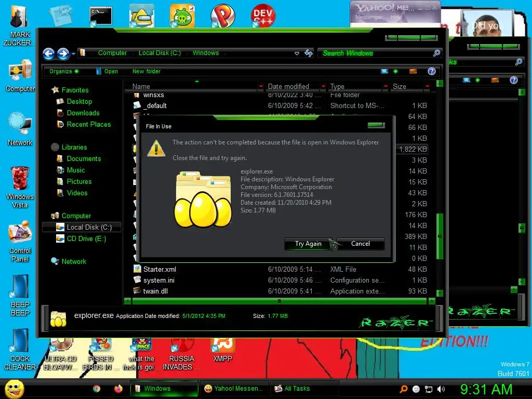Screen dimensions: 532x399
Task: Sort by the Type column header
Action: 354,87
